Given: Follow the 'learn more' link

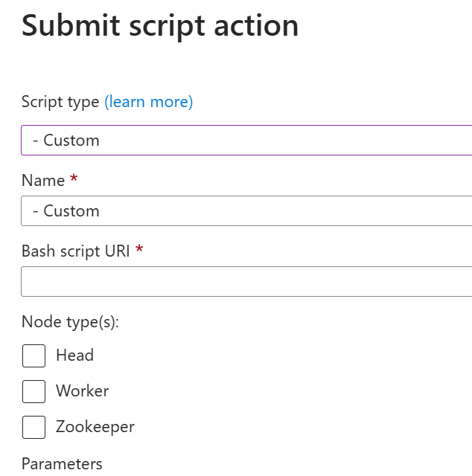Looking at the screenshot, I should [148, 102].
